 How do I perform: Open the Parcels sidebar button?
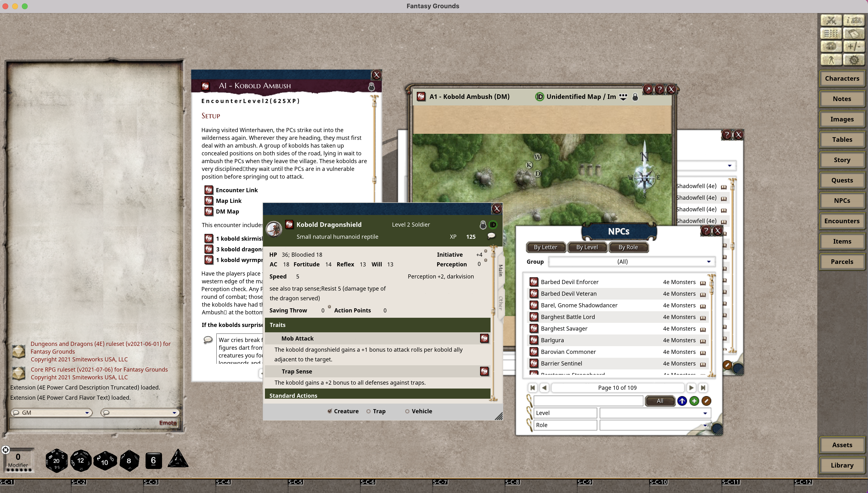tap(842, 262)
